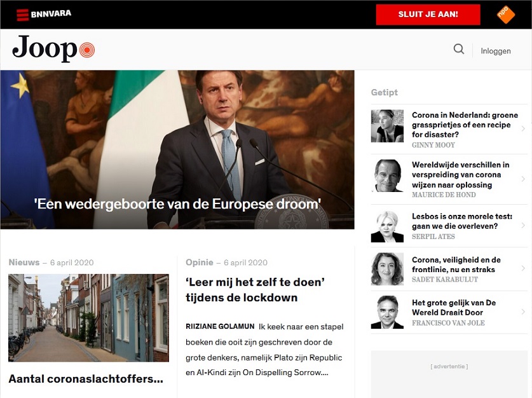Open Ginny Mooy's portrait thumbnail
This screenshot has height=398, width=532.
pos(387,126)
